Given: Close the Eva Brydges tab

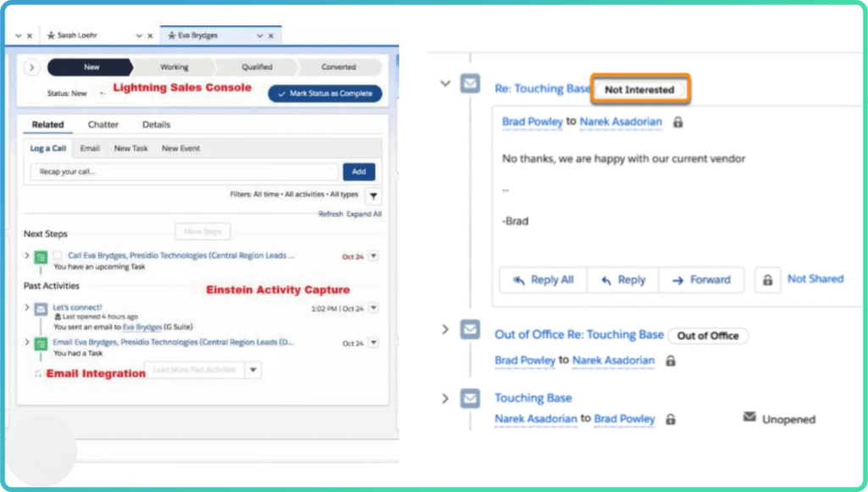Looking at the screenshot, I should [270, 36].
